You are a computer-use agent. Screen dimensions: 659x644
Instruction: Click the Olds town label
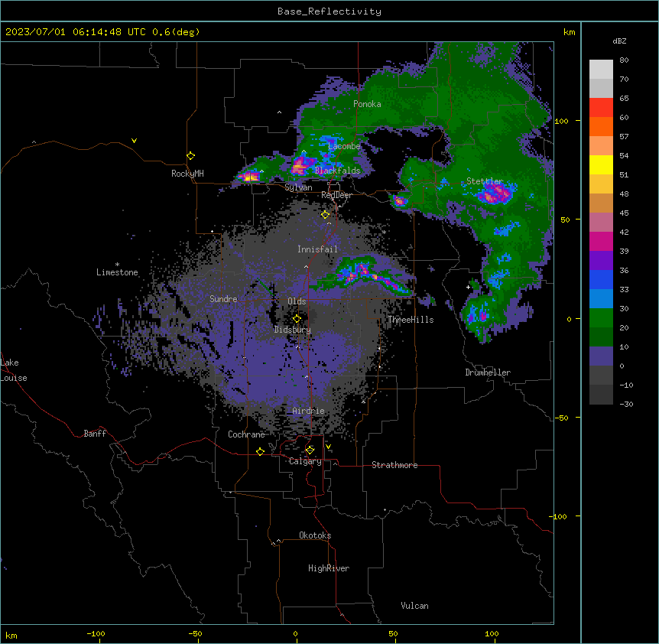click(x=297, y=301)
